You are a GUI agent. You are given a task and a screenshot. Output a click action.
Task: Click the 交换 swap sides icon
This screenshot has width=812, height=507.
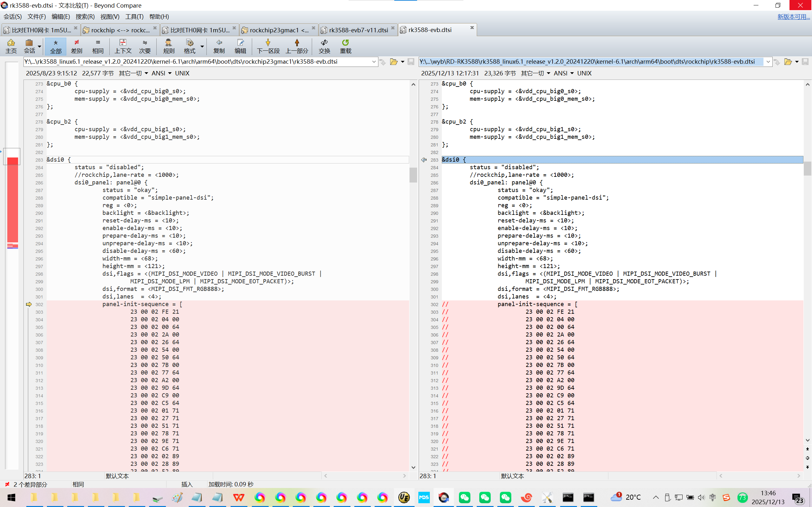click(x=324, y=46)
